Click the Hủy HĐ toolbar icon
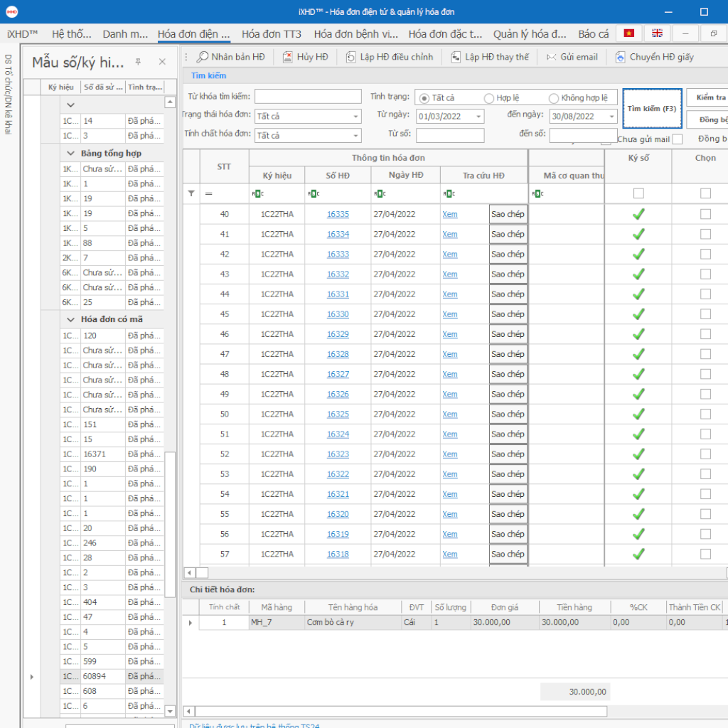This screenshot has width=728, height=728. tap(288, 57)
